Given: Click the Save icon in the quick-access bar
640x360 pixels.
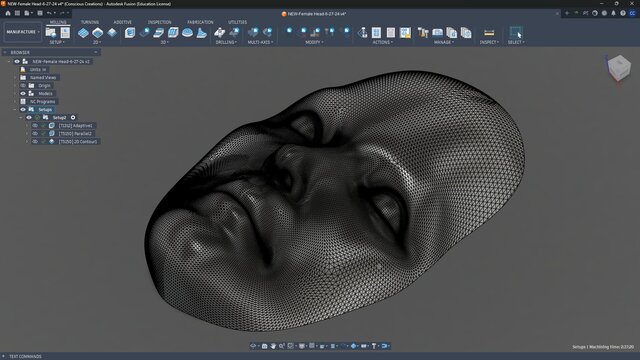Looking at the screenshot, I should pyautogui.click(x=40, y=13).
